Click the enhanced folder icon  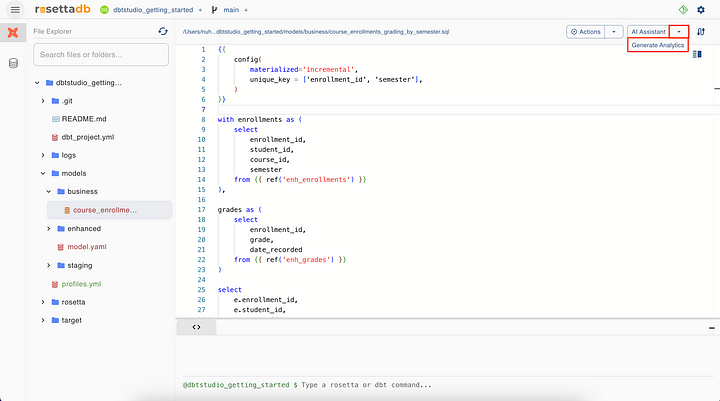pos(61,229)
